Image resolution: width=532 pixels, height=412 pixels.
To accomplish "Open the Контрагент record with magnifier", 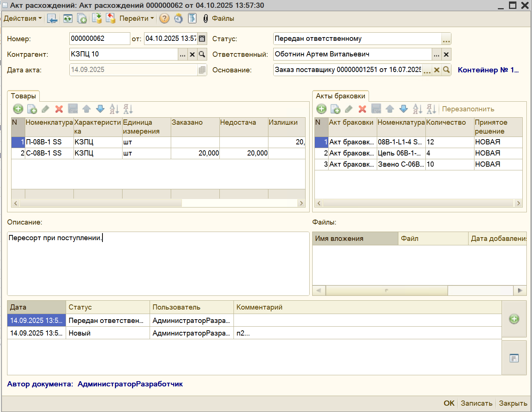I will coord(202,54).
